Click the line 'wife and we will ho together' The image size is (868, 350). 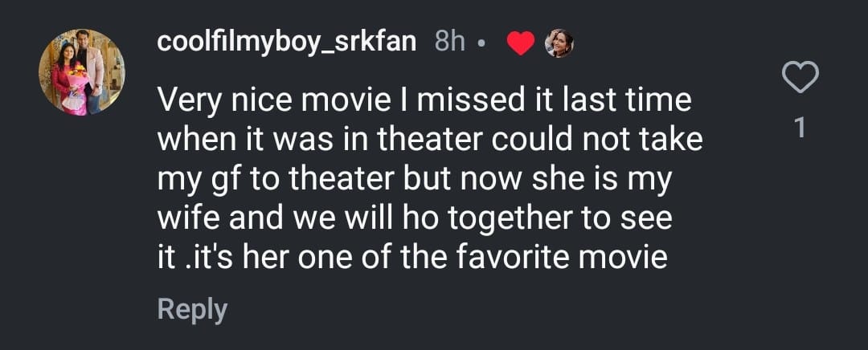pyautogui.click(x=414, y=220)
